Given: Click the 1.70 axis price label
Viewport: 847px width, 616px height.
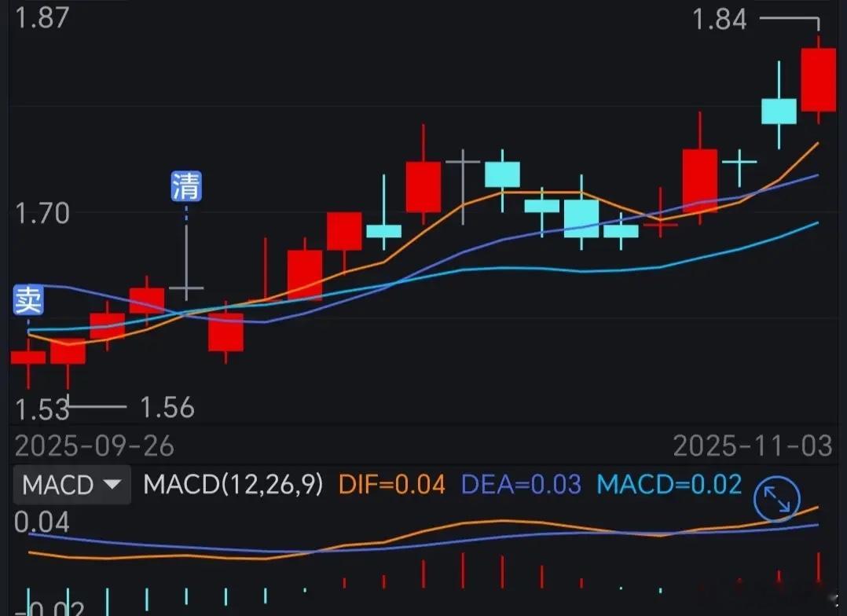Looking at the screenshot, I should coord(42,214).
